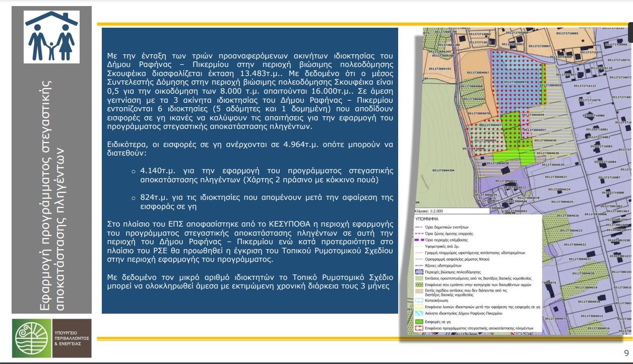Click the green dotted reforested fields legend symbol
The image size is (633, 364).
[x=418, y=283]
